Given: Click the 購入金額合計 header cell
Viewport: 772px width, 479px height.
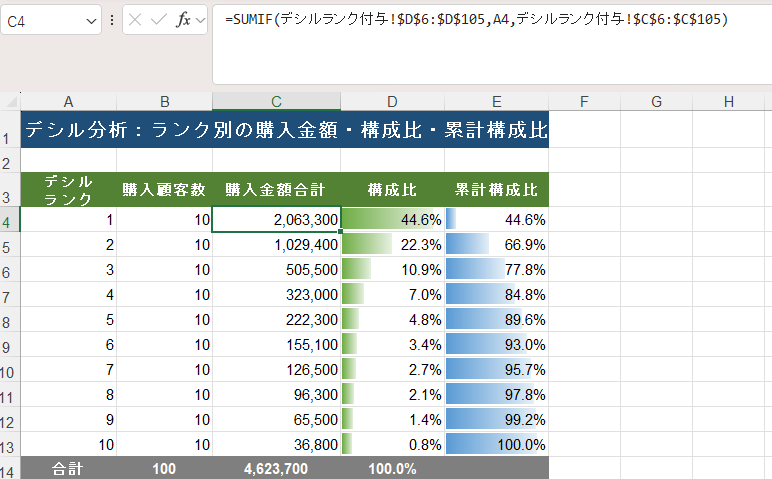Looking at the screenshot, I should point(276,190).
